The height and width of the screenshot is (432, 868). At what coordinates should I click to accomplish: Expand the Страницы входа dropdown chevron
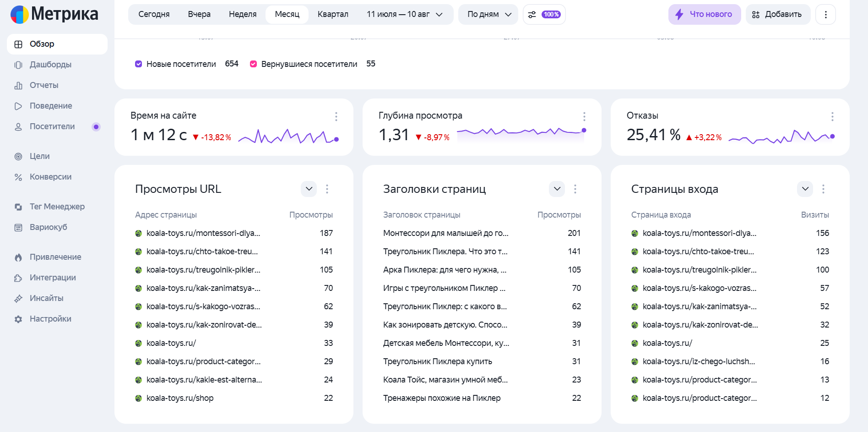click(805, 189)
